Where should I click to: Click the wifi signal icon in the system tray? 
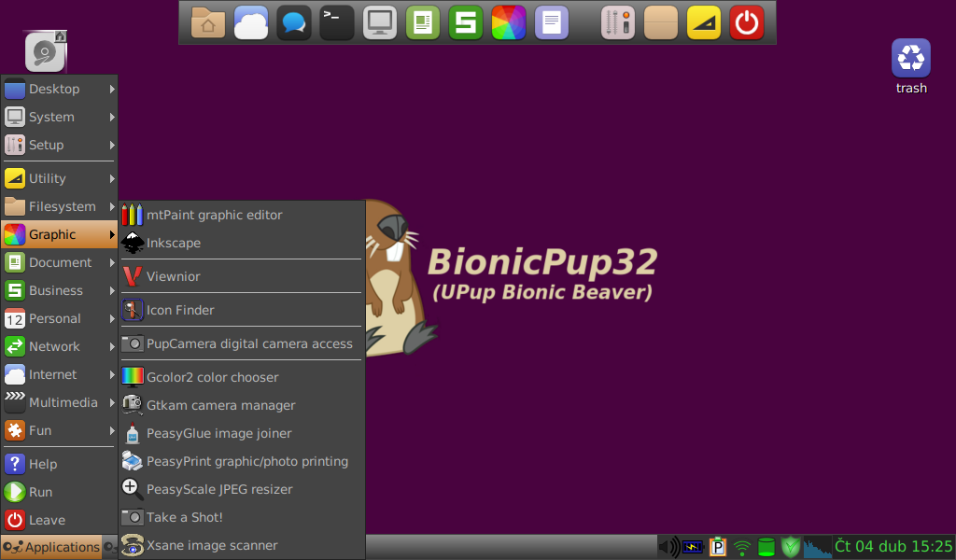[x=742, y=547]
